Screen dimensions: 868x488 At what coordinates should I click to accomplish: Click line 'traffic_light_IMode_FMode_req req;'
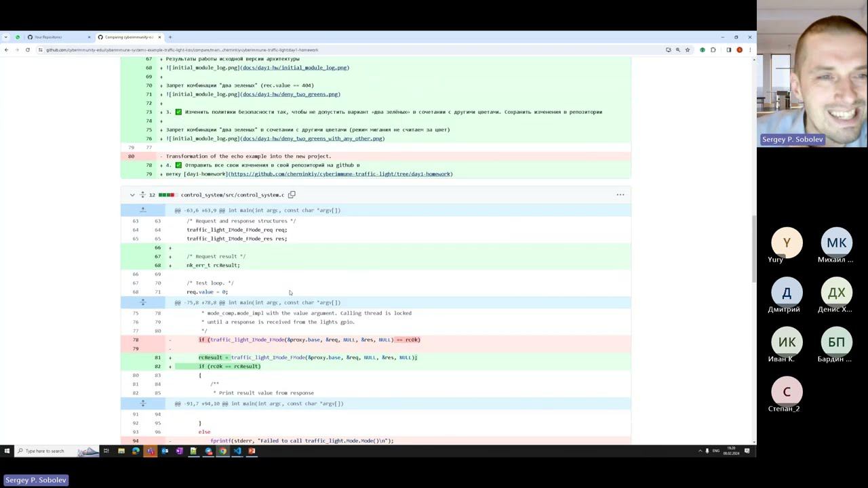(376, 230)
